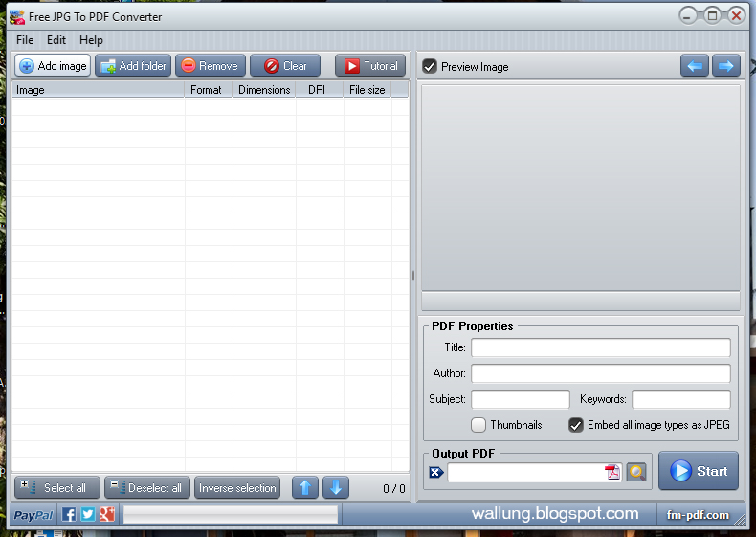Open the Google Plus share icon
The image size is (756, 537).
[x=107, y=515]
